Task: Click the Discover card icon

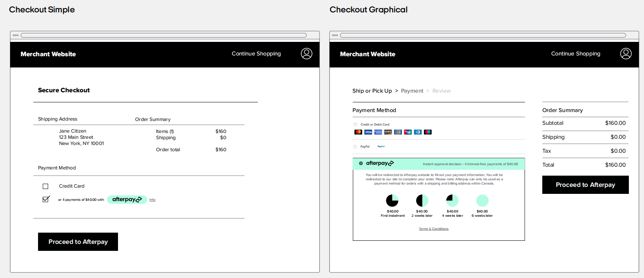Action: [x=388, y=132]
